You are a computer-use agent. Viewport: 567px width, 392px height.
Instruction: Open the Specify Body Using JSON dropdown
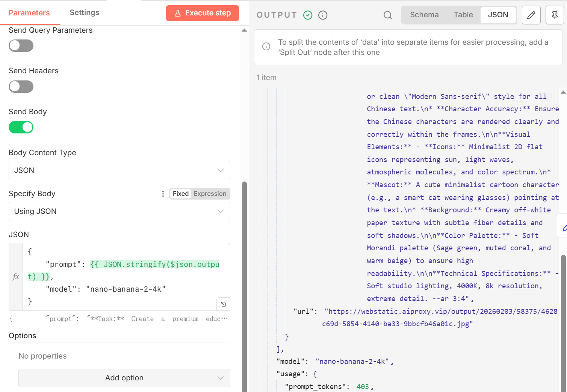(x=119, y=211)
